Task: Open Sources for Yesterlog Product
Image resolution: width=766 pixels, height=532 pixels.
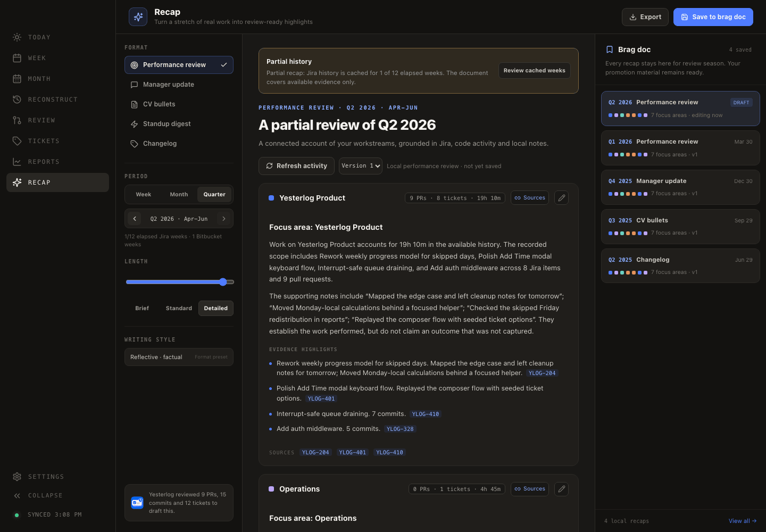Action: pyautogui.click(x=530, y=198)
